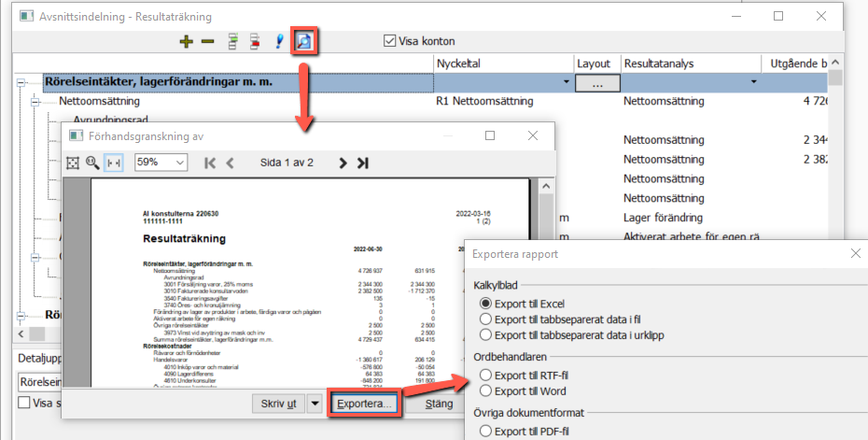
Task: Open the preview via the magnifier icon
Action: 304,41
